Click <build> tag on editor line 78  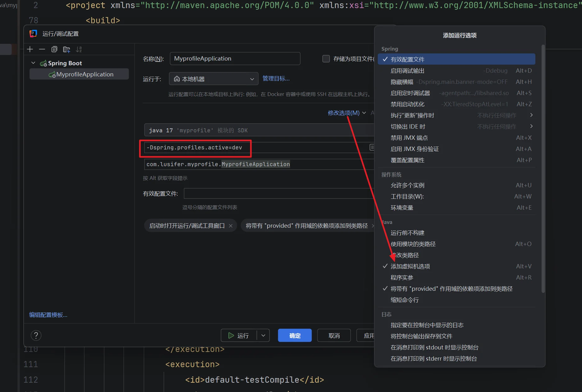[x=103, y=21]
